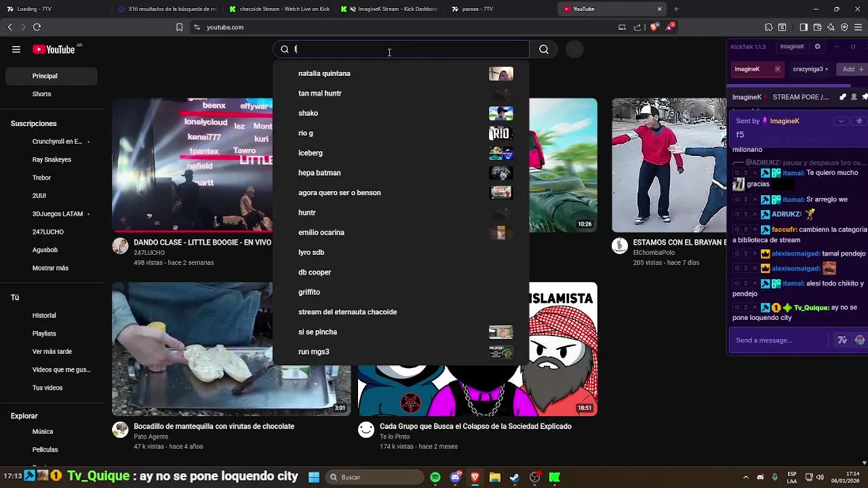Screen dimensions: 868x488
Task: Bookmark this page via bookmark icon
Action: 179,27
